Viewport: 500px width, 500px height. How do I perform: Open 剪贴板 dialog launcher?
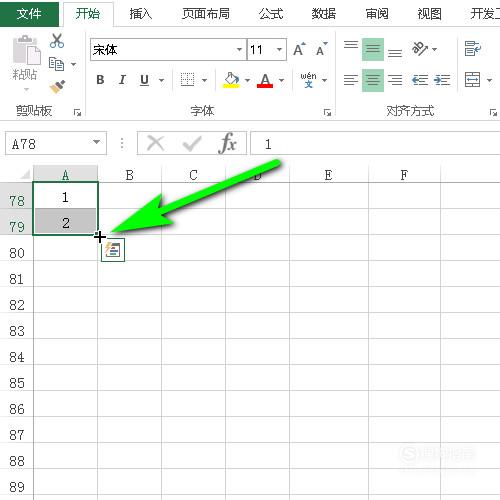(x=77, y=113)
